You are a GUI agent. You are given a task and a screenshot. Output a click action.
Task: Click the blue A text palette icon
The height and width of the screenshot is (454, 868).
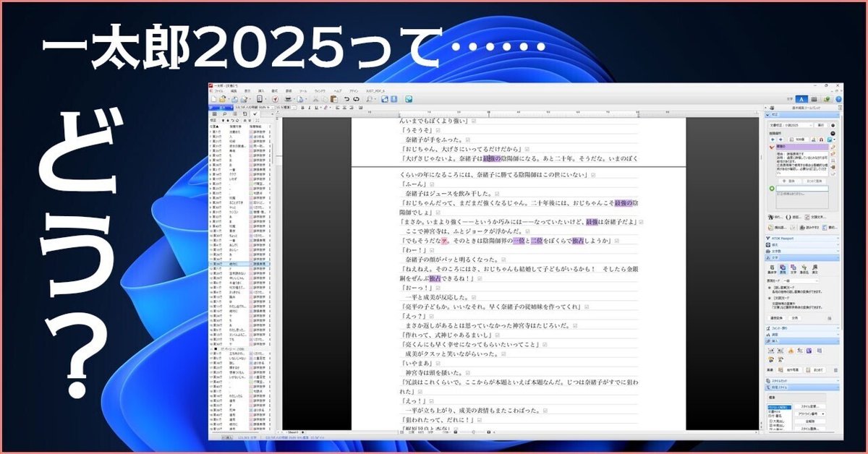coord(802,99)
